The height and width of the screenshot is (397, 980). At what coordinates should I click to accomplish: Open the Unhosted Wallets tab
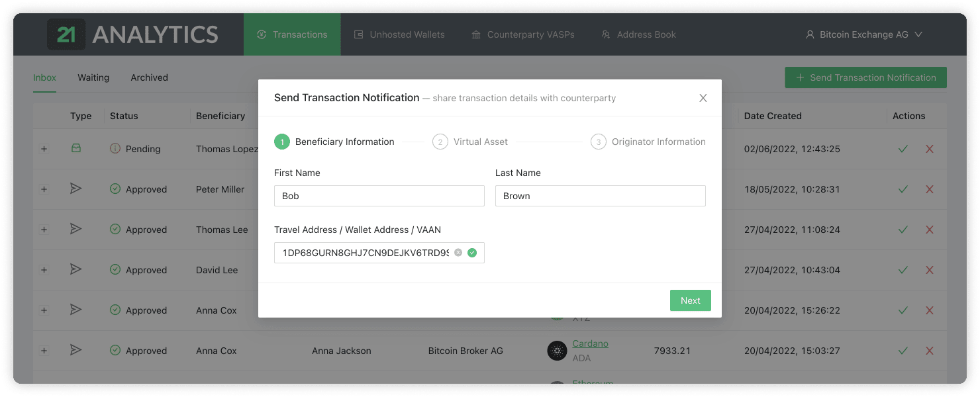[399, 34]
